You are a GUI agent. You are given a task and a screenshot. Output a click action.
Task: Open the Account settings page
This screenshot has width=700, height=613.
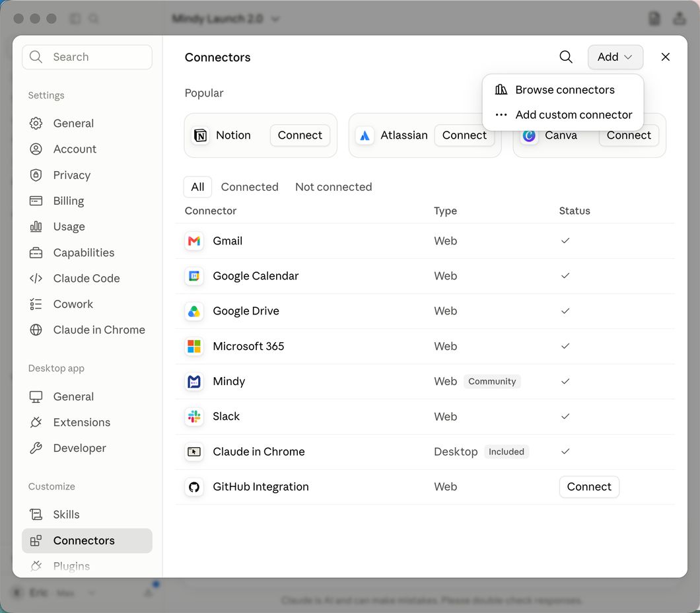87,149
